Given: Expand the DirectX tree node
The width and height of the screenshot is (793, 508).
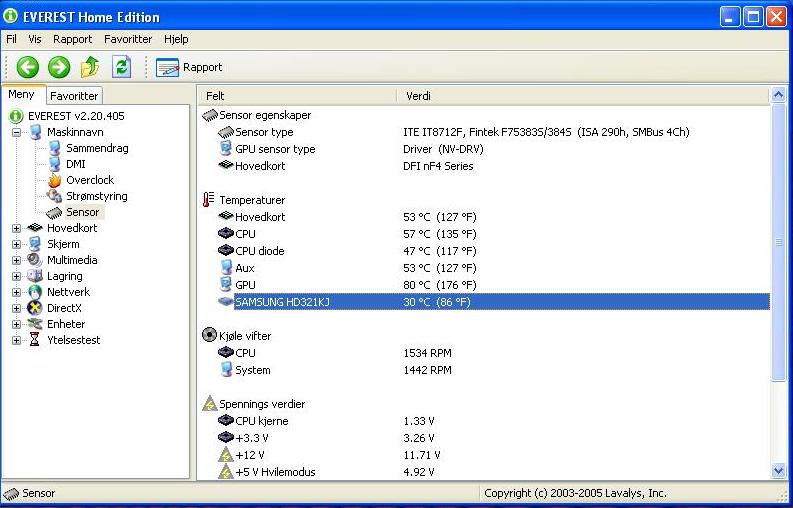Looking at the screenshot, I should coord(16,308).
